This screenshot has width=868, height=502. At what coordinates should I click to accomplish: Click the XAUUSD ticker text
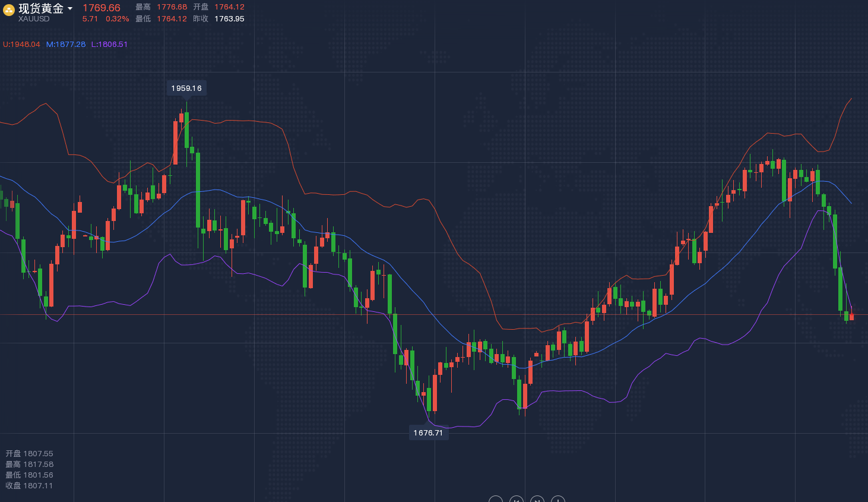coord(34,19)
